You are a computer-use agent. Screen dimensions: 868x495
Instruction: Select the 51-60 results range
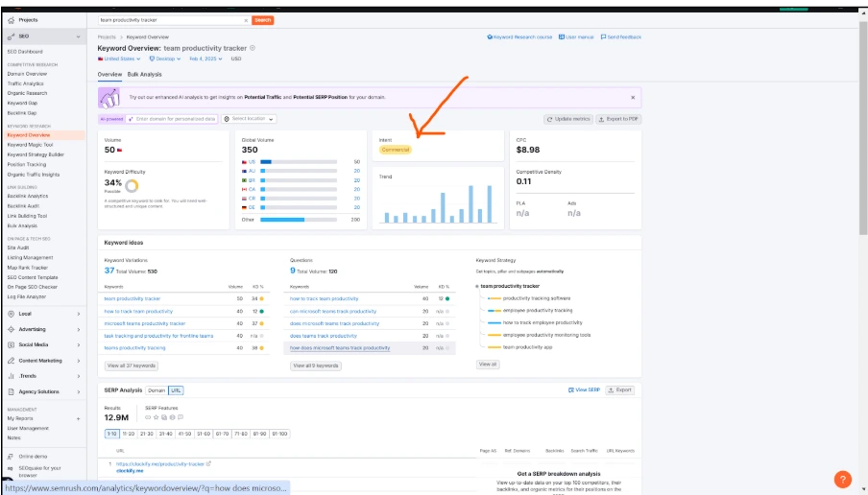pos(204,435)
